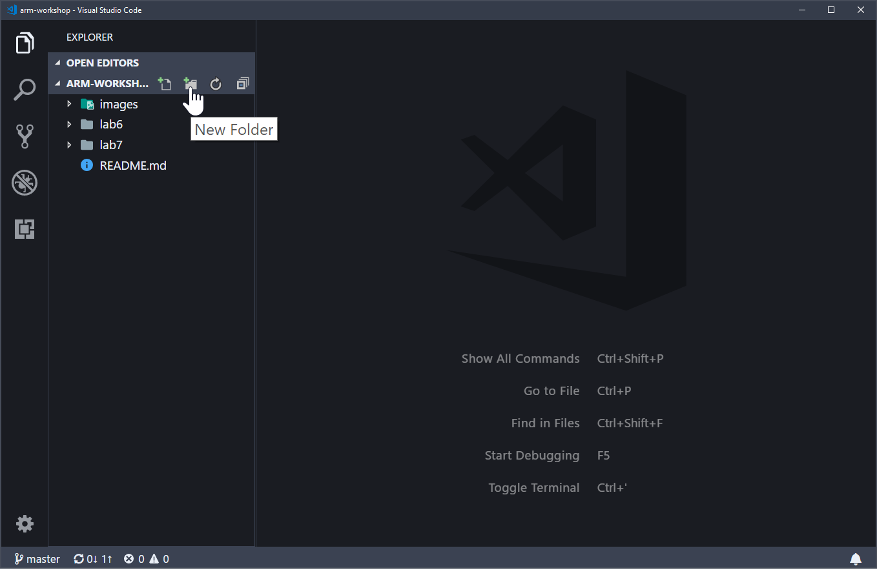Open the Explorer view in activity bar
Viewport: 877px width, 588px height.
[x=25, y=43]
